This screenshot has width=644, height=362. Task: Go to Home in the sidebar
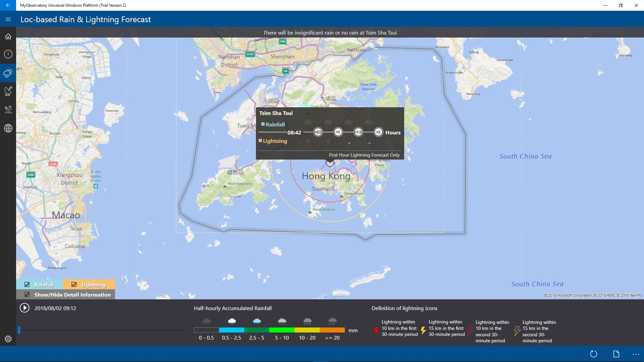pyautogui.click(x=8, y=37)
